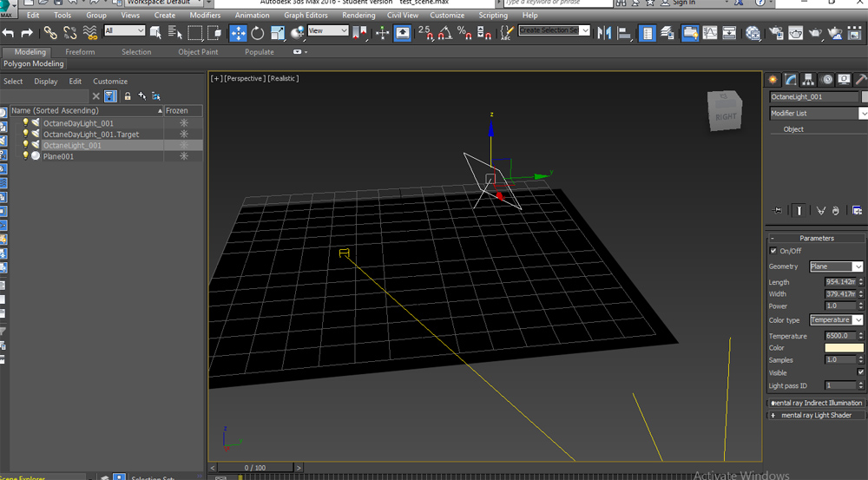Open the Schematic View icon
Viewport: 868px width, 480px height.
[730, 33]
